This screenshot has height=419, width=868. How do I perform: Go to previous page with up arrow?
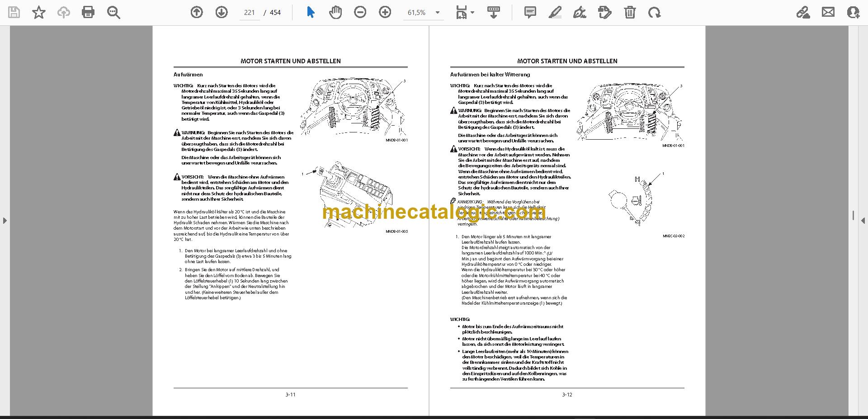click(x=197, y=12)
